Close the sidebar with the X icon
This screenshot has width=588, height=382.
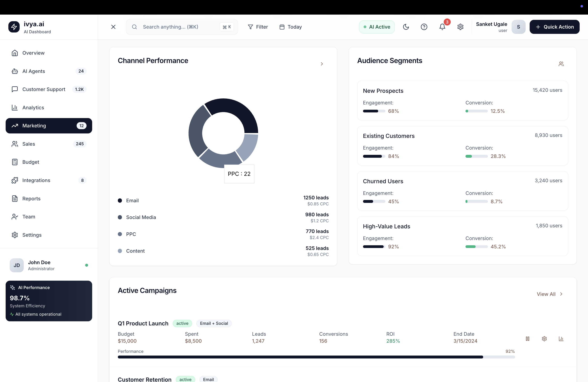(x=113, y=27)
